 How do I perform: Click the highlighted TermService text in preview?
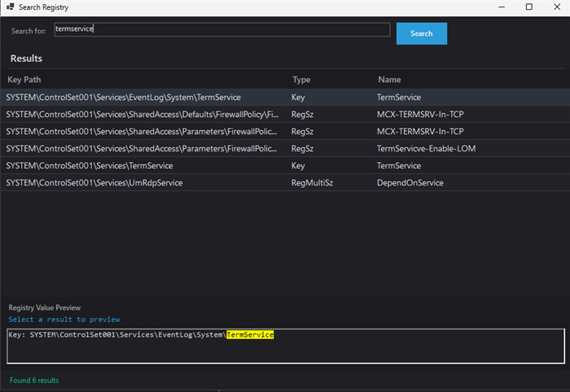pos(250,335)
